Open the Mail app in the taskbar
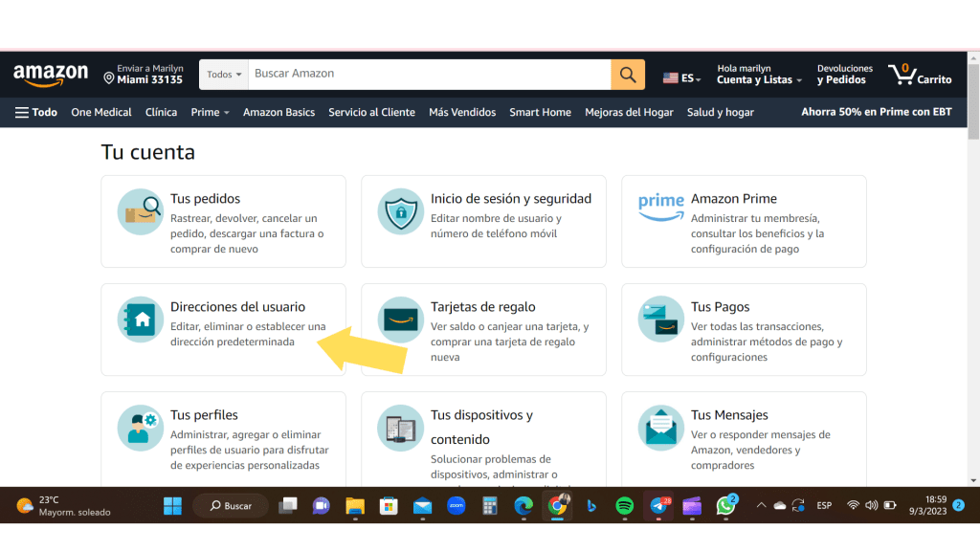This screenshot has width=980, height=551. pos(422,505)
